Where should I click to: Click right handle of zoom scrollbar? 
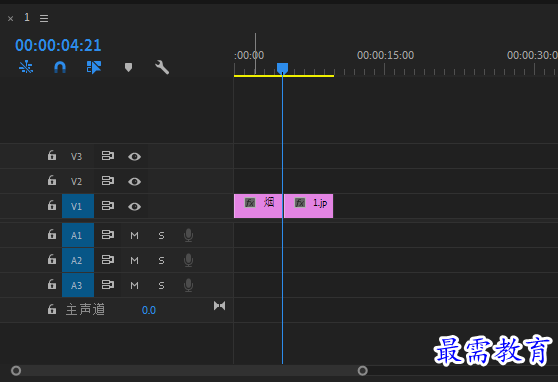tap(363, 371)
